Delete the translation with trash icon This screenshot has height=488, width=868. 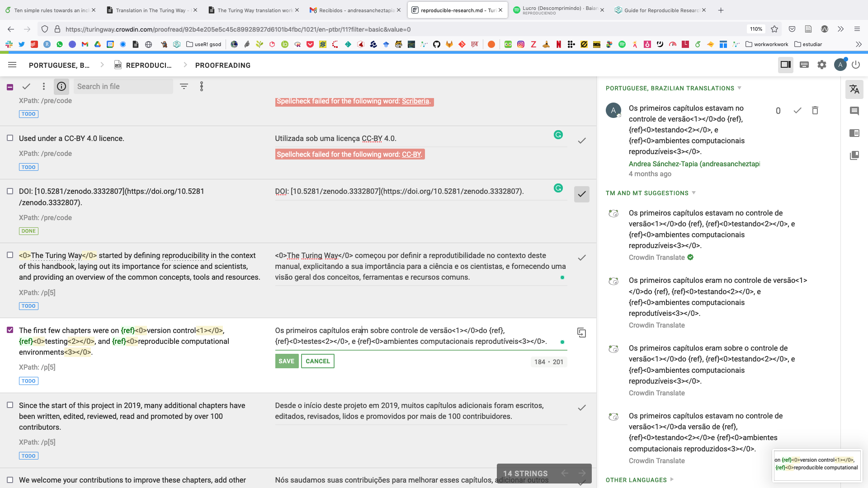[815, 111]
